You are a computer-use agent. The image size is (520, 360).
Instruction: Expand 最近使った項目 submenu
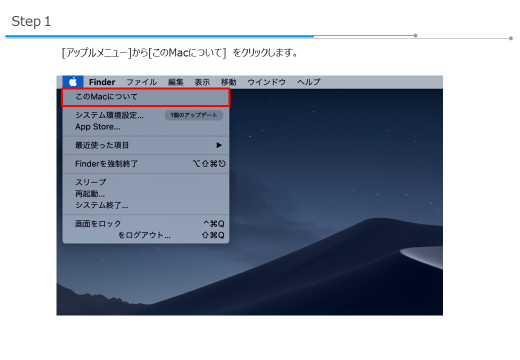point(146,145)
